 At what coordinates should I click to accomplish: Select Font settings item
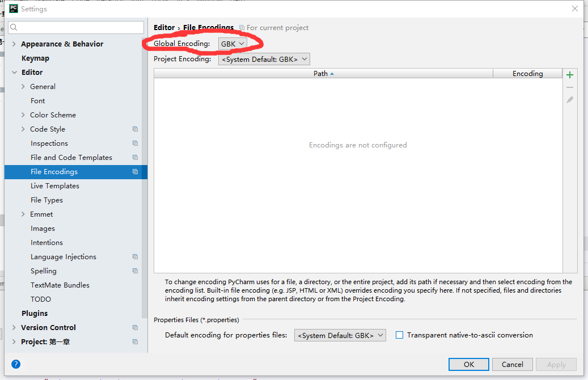37,101
